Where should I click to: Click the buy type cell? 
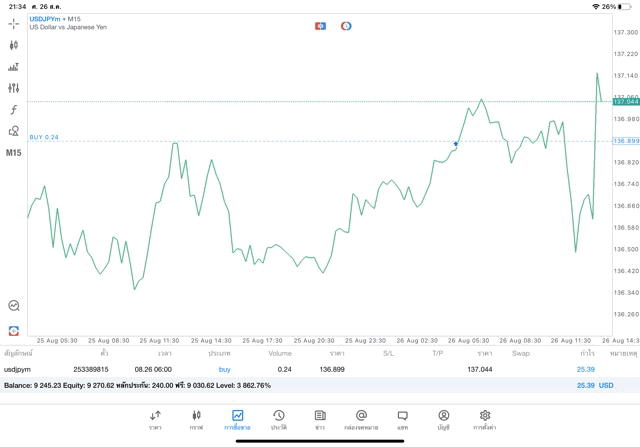click(224, 369)
